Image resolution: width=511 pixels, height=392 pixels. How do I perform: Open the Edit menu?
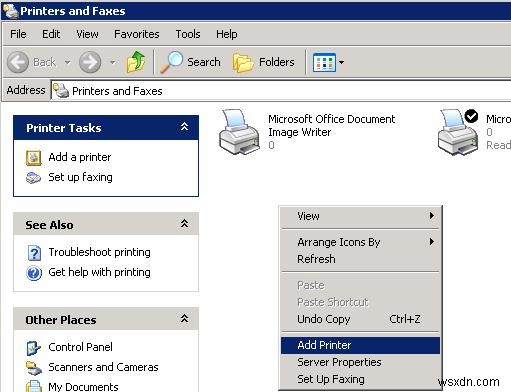click(51, 34)
